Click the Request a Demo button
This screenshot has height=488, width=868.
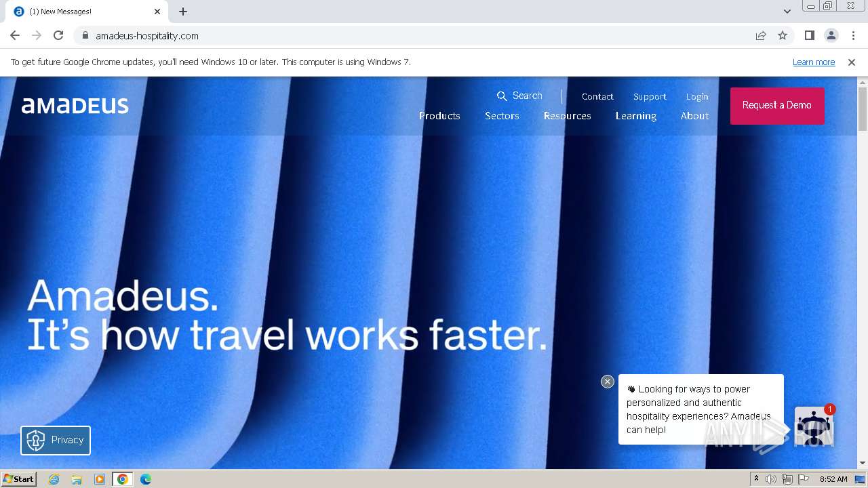click(x=777, y=105)
